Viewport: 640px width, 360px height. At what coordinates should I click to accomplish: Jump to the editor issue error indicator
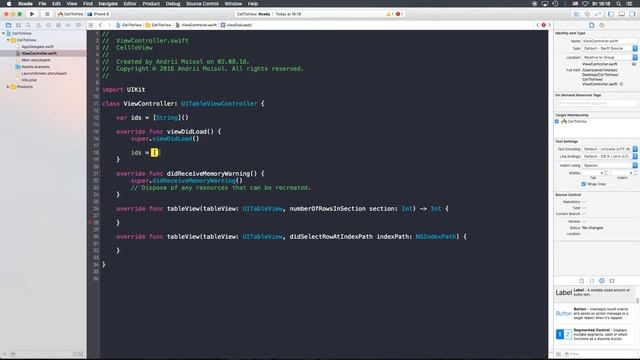click(x=543, y=25)
